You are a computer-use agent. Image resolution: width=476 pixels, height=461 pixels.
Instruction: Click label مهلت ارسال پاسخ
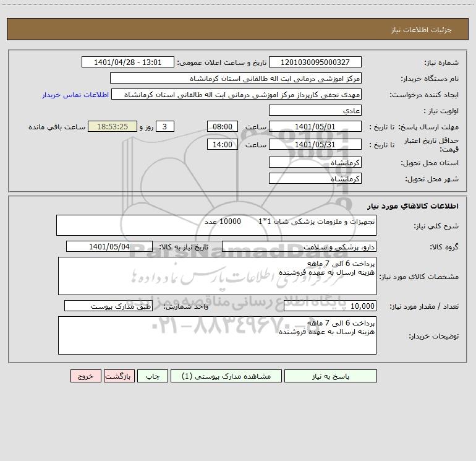[428, 127]
